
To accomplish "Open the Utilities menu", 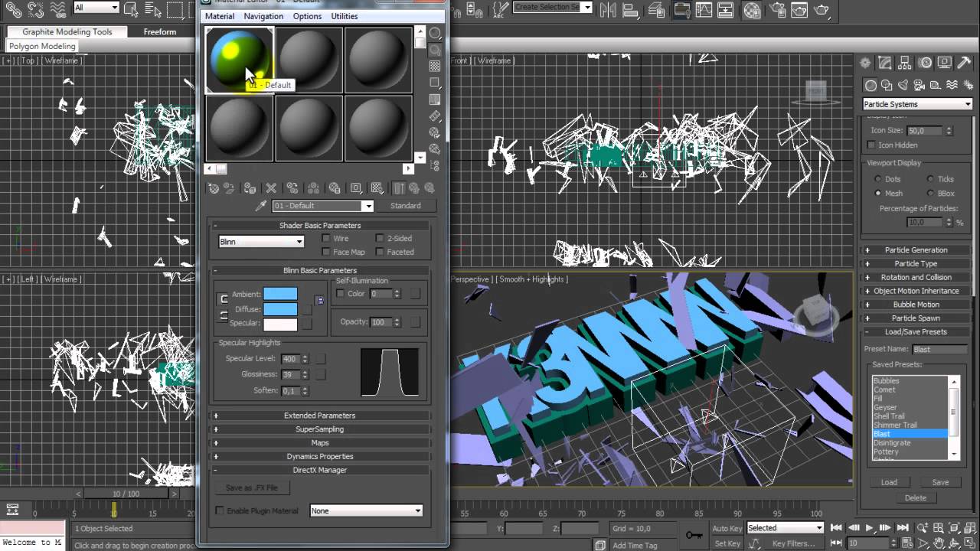I will [x=345, y=16].
